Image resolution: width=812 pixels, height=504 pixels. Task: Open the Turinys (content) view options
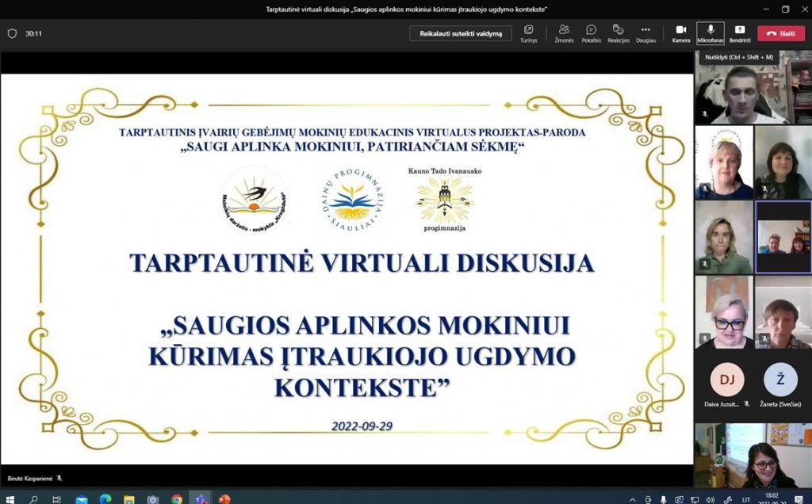528,33
